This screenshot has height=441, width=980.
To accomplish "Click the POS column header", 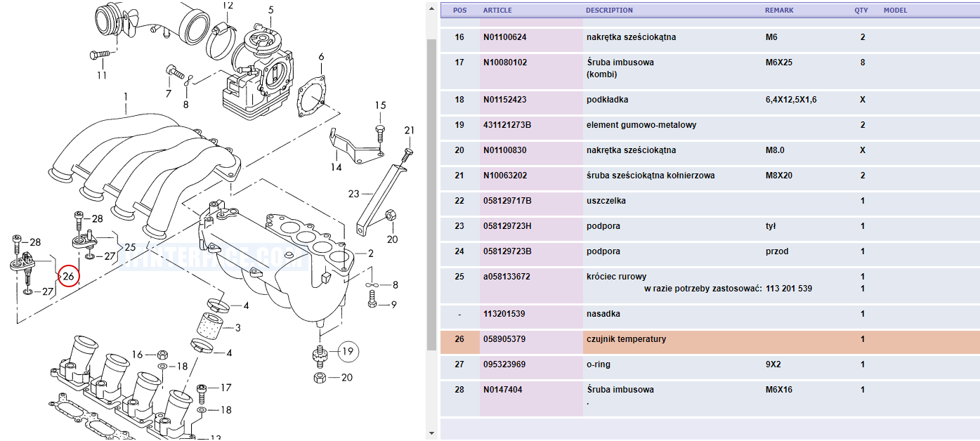I will 459,11.
